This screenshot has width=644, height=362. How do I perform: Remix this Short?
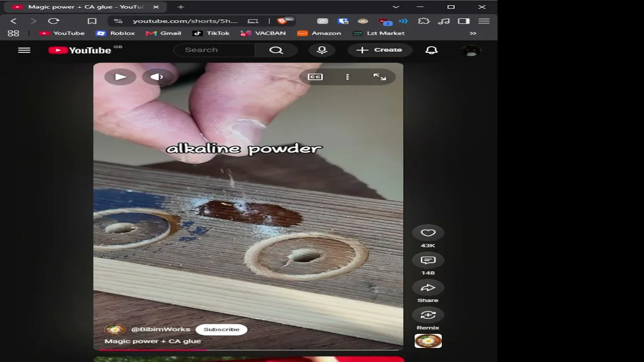coord(428,315)
